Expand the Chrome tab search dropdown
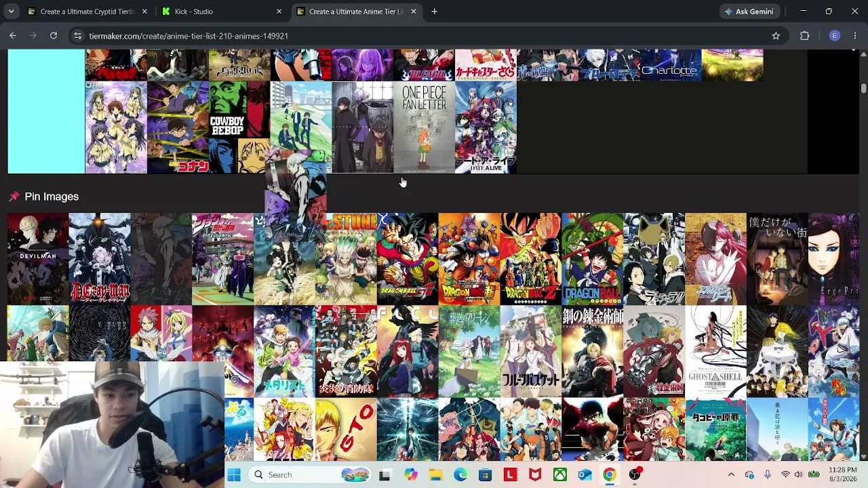 tap(11, 12)
